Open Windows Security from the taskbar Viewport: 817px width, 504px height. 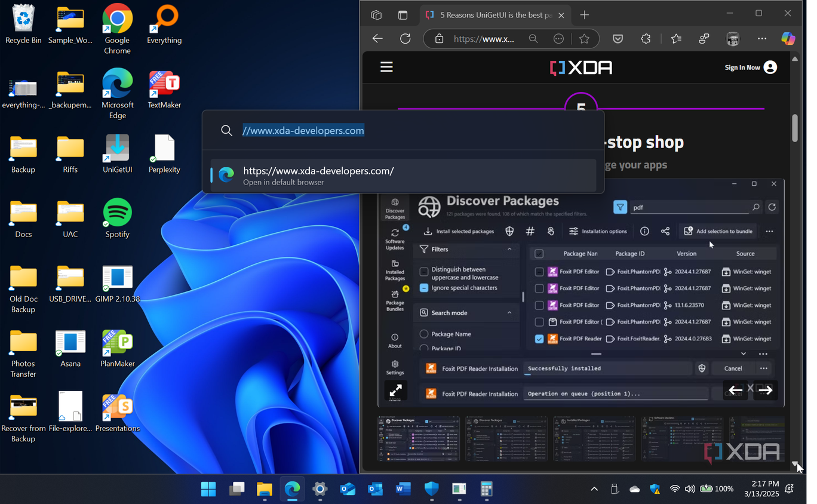tap(431, 489)
